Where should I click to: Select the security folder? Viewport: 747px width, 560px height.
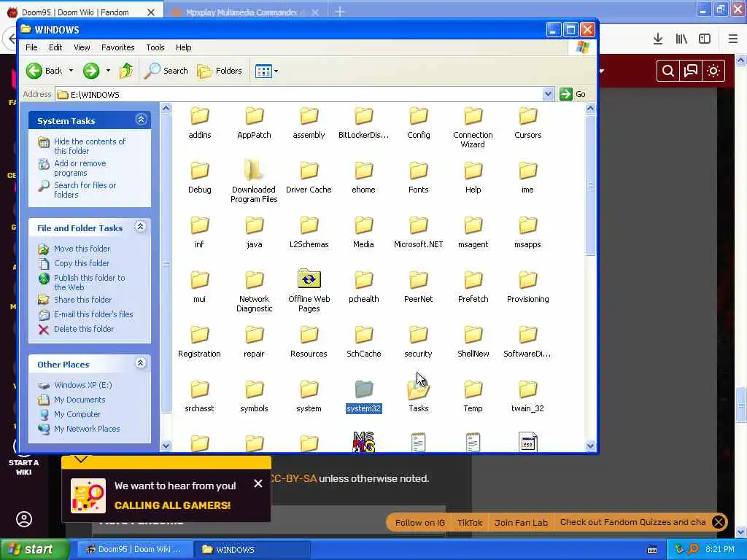point(418,342)
